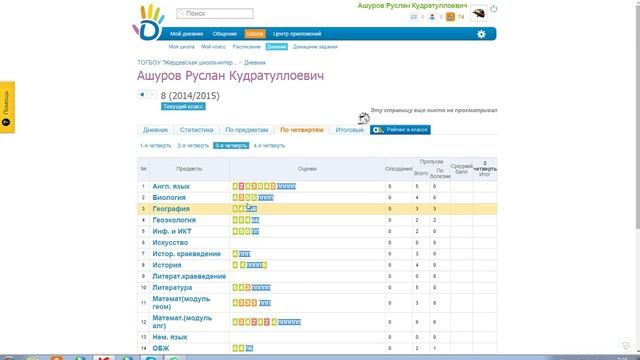Click absence marks in Геоэкология row
The width and height of the screenshot is (640, 360).
(x=255, y=220)
